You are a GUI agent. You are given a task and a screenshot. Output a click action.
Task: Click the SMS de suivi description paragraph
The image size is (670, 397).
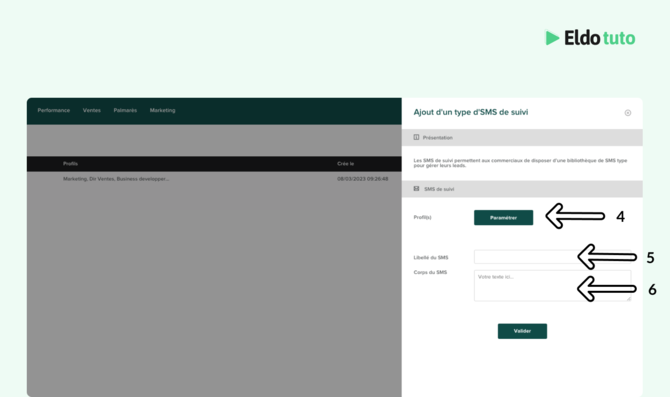pos(520,163)
